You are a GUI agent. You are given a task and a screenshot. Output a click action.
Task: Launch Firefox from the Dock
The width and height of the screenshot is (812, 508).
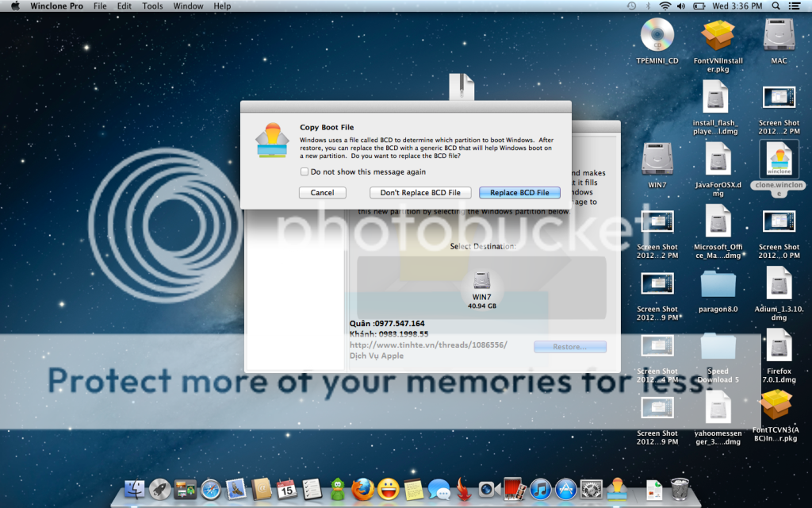coord(362,489)
